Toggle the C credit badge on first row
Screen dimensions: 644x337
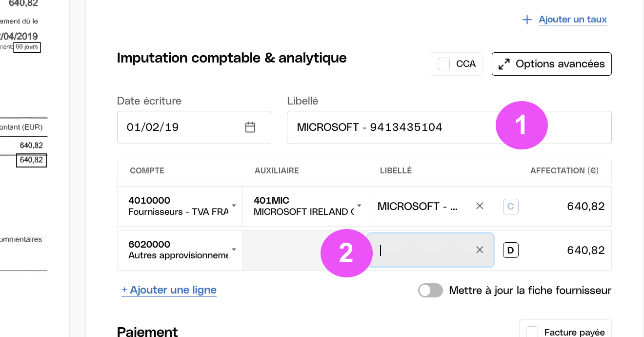pyautogui.click(x=511, y=207)
